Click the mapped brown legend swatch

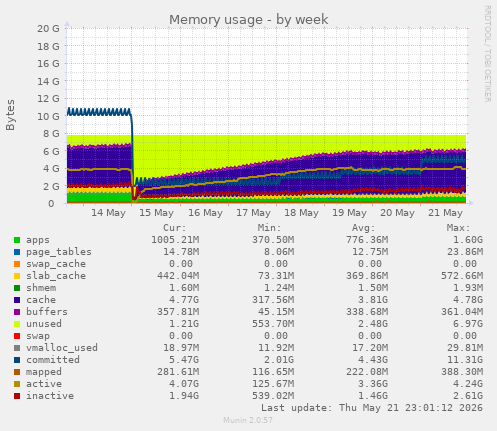pos(17,372)
